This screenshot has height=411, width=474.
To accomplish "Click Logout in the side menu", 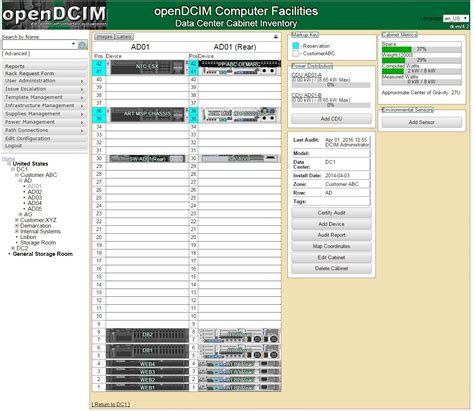I will pos(44,146).
